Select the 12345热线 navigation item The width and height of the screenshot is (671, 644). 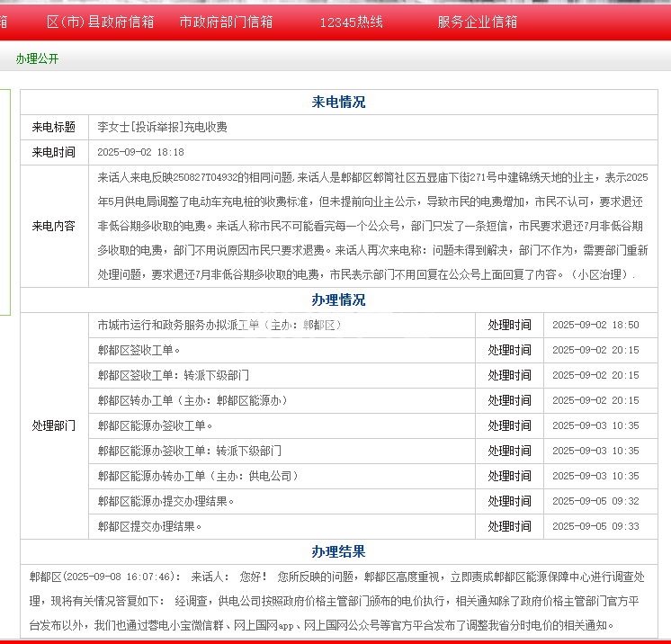pyautogui.click(x=351, y=22)
